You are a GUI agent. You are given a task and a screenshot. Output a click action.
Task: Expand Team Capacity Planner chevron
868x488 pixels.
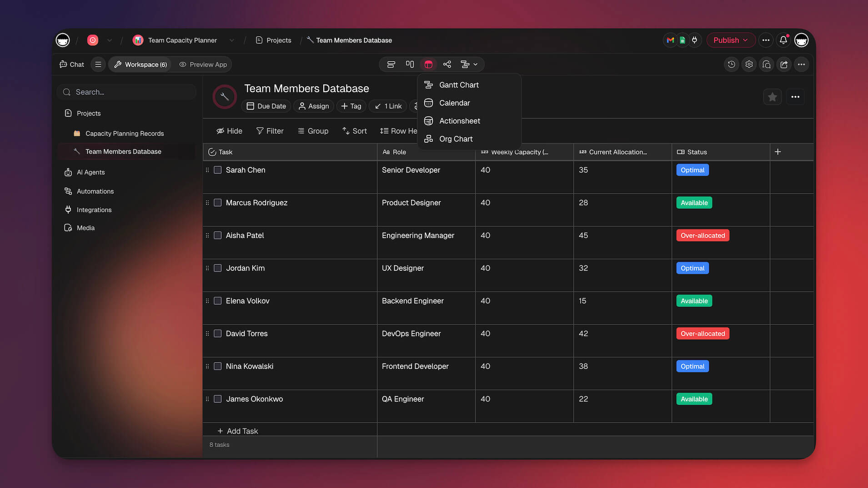(232, 40)
